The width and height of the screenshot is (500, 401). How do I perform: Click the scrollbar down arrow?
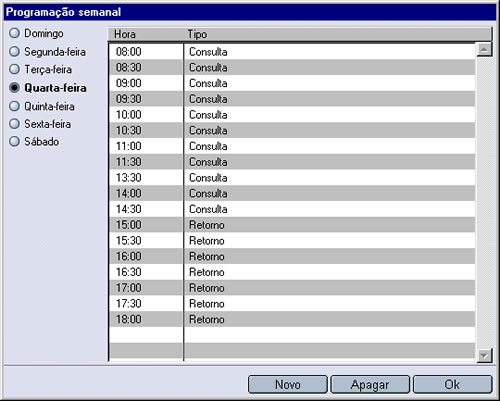pyautogui.click(x=484, y=355)
